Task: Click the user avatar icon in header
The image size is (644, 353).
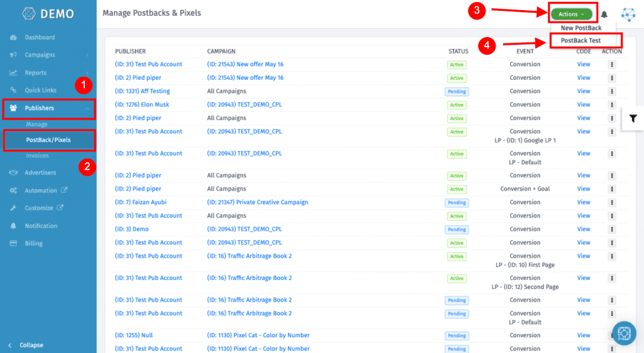Action: (628, 14)
